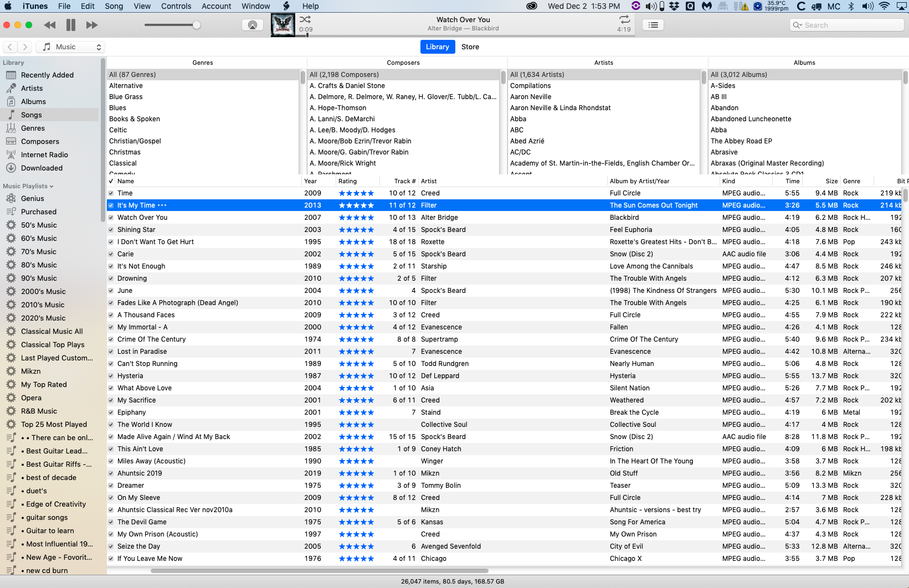909x588 pixels.
Task: Open Wi-Fi status menu
Action: (884, 6)
